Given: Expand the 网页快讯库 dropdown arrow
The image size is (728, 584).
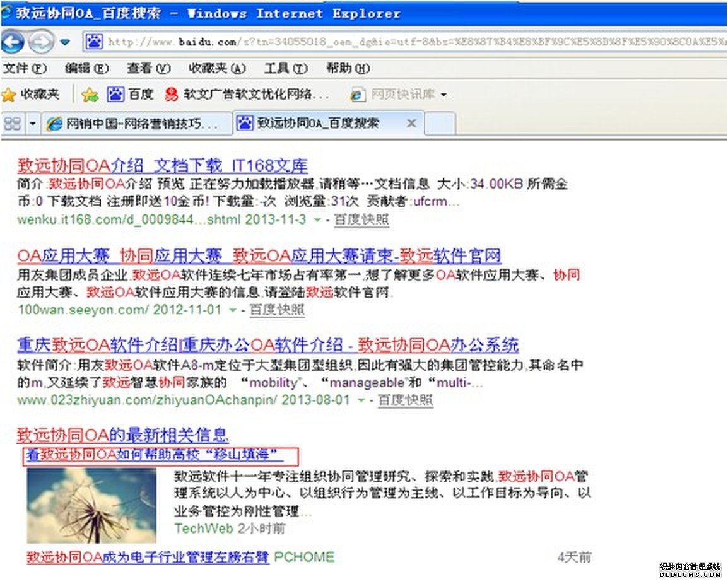Looking at the screenshot, I should (x=443, y=95).
